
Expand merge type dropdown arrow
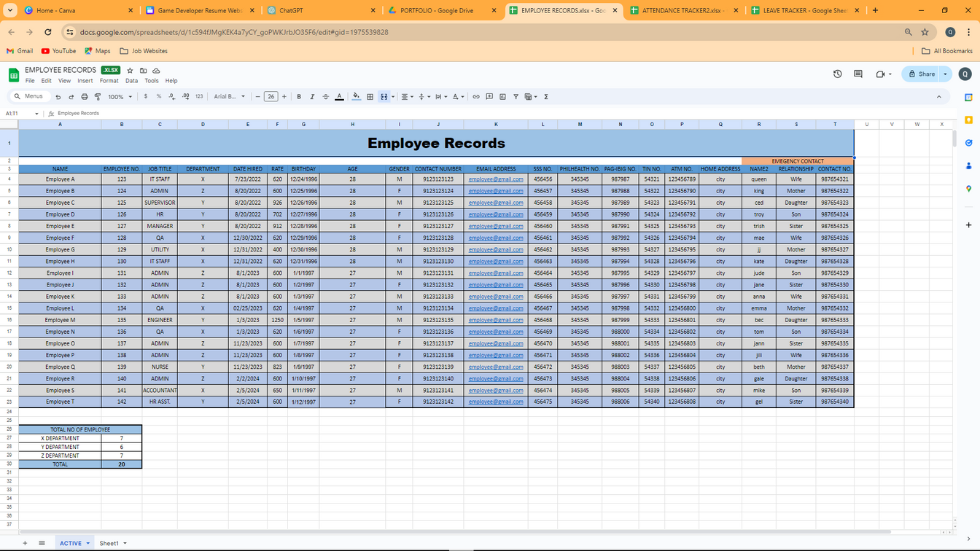pos(393,97)
